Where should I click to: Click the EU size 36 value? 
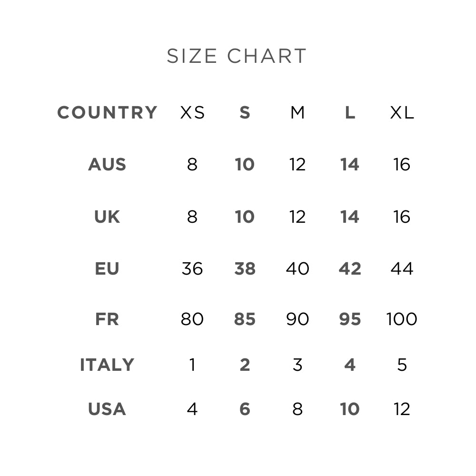click(192, 269)
